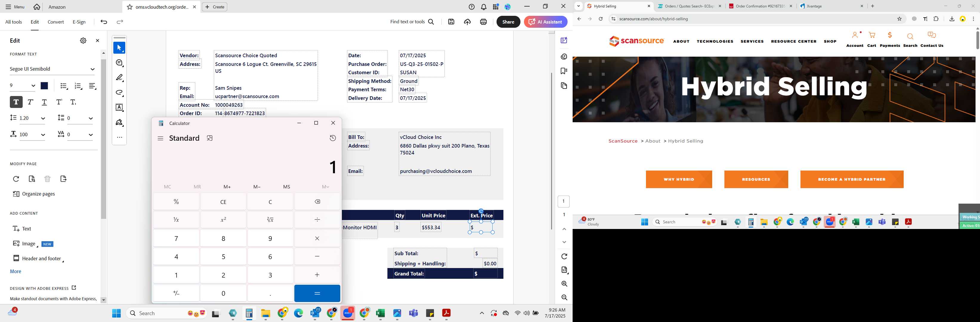
Task: Open the E-Sign menu
Action: coord(79,22)
